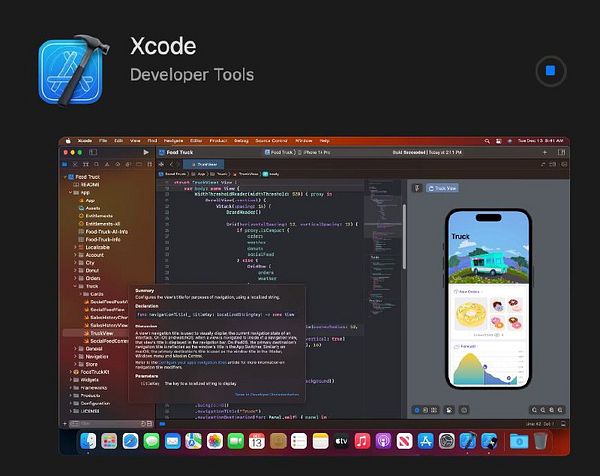This screenshot has height=476, width=600.
Task: Select the TruckView editor tab
Action: [x=204, y=164]
